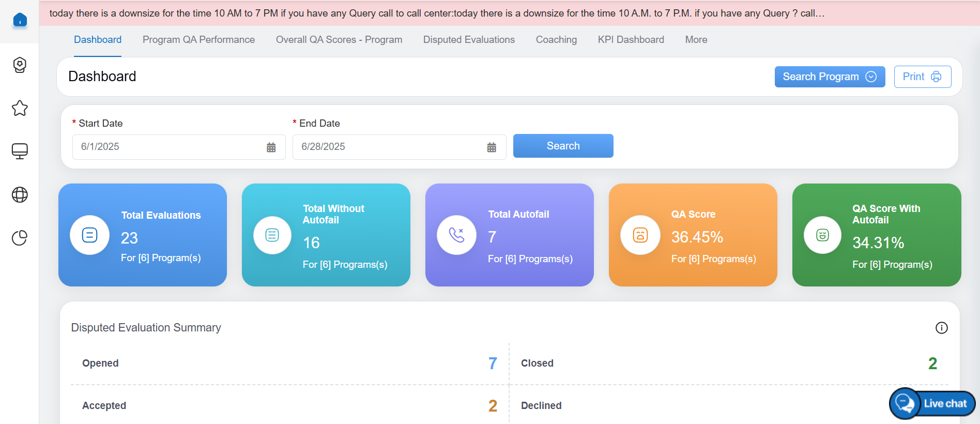Click the Start Date input field
This screenshot has width=980, height=424.
[170, 147]
